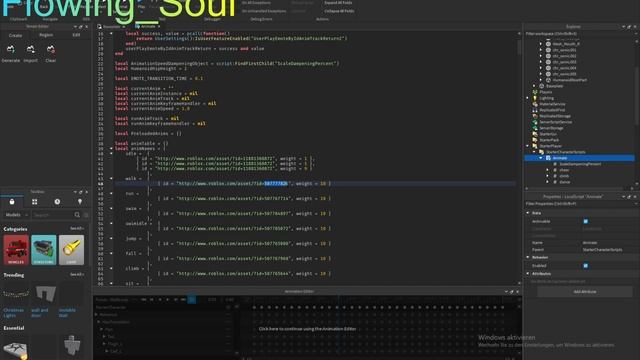
Task: Select the flashlight Light category thumbnail
Action: tap(71, 250)
